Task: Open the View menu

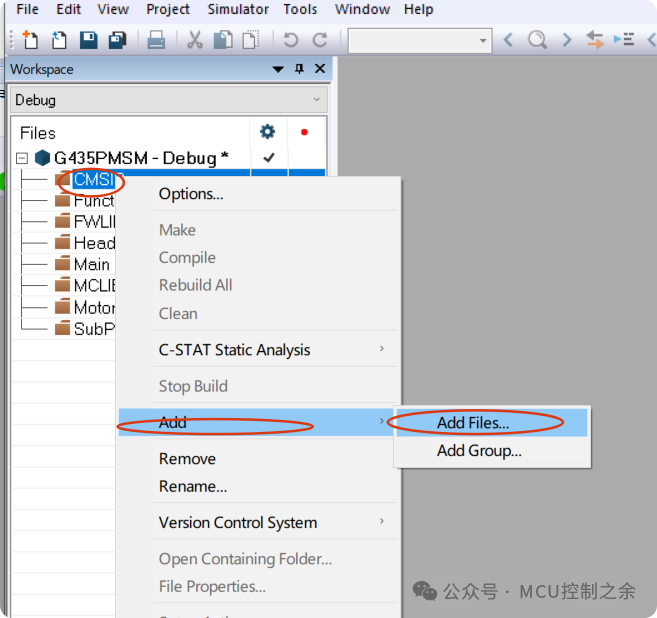Action: coord(113,9)
